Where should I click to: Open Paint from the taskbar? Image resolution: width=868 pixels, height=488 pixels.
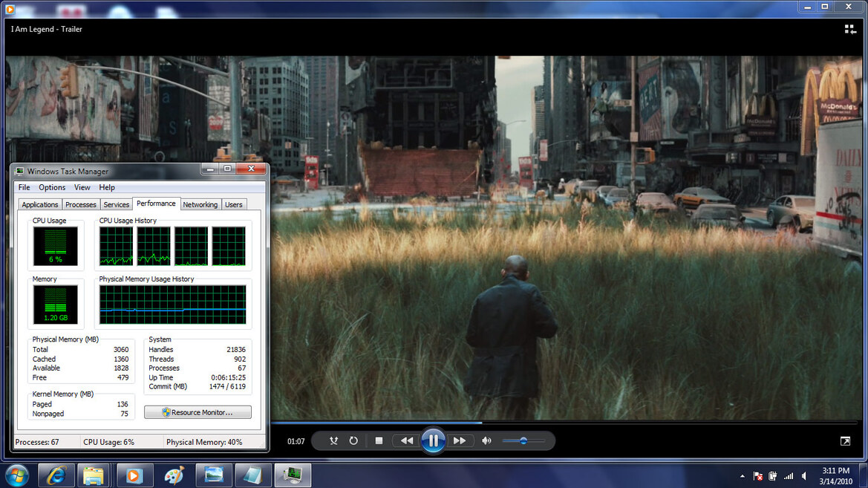tap(174, 475)
